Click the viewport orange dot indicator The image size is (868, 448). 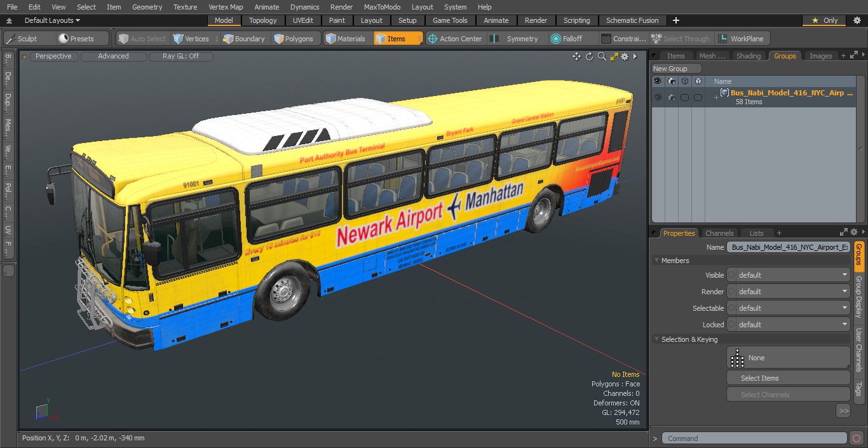point(25,57)
